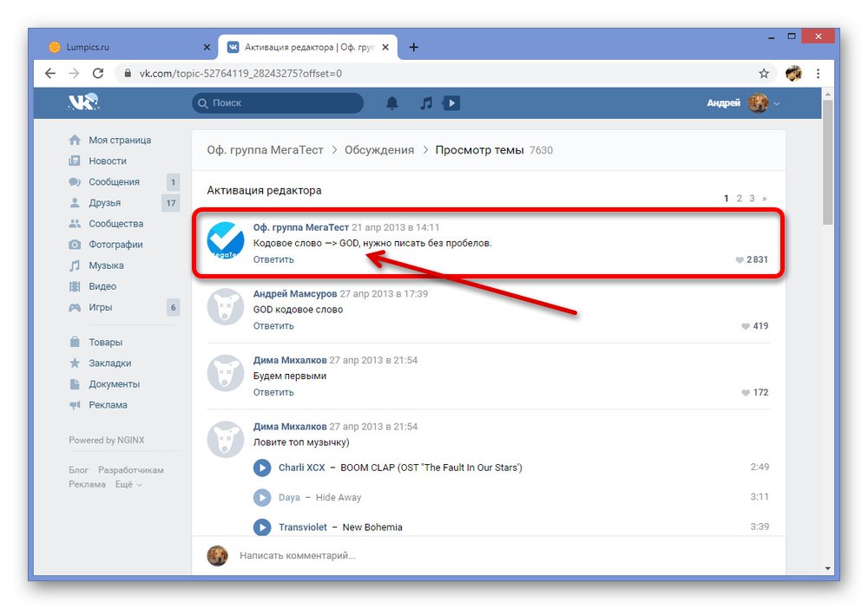Open Игры in the sidebar
The image size is (868, 609).
click(90, 307)
